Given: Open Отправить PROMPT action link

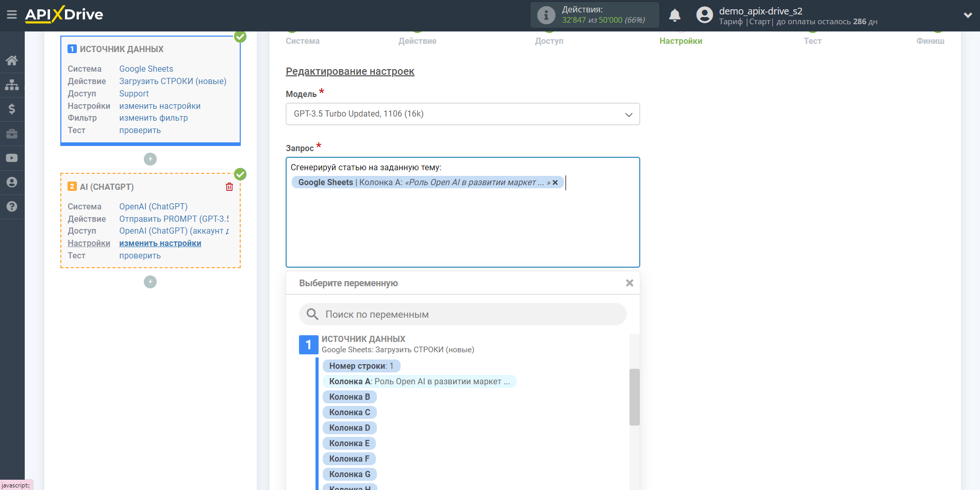Looking at the screenshot, I should 174,219.
